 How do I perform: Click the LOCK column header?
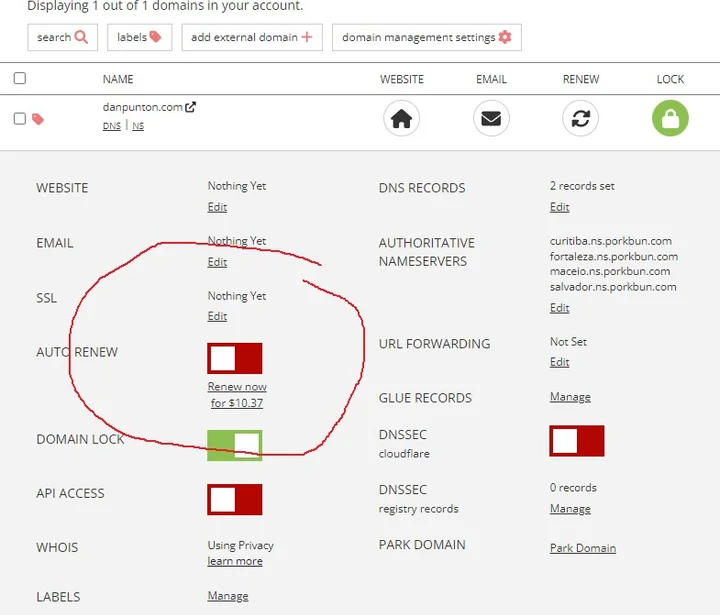tap(670, 79)
